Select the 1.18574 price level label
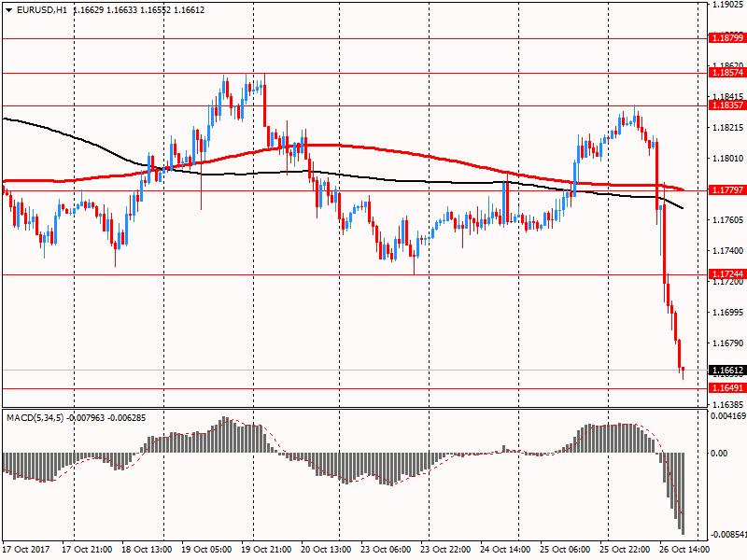Image resolution: width=747 pixels, height=560 pixels. click(727, 73)
